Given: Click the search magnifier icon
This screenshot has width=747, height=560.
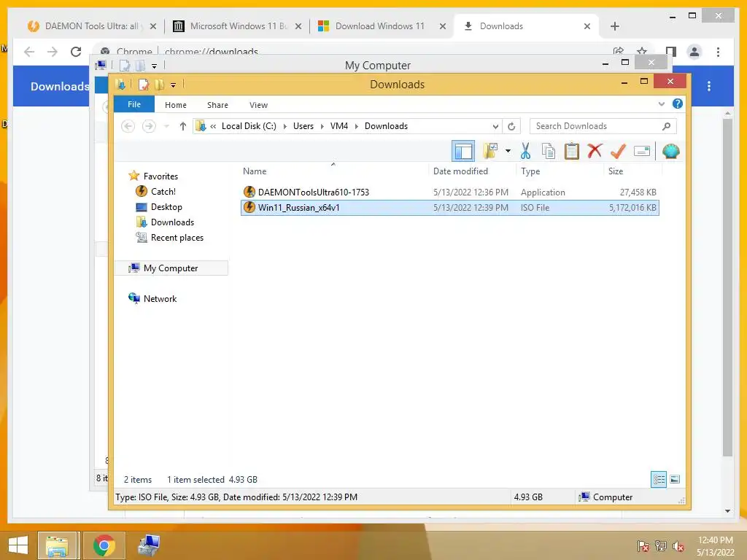Looking at the screenshot, I should tap(667, 126).
